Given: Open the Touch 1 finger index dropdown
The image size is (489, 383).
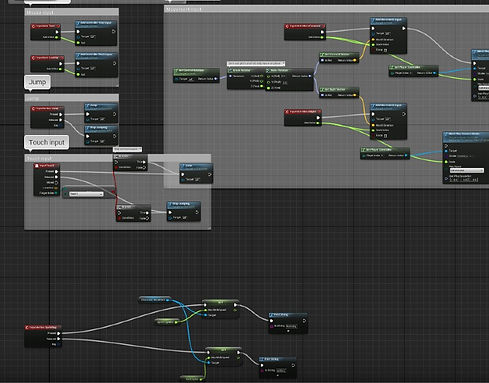Looking at the screenshot, I should click(86, 194).
